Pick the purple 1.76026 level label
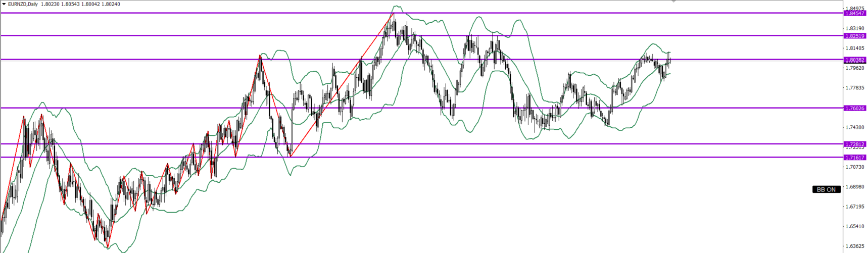Viewport: 868px width, 253px height. point(854,108)
